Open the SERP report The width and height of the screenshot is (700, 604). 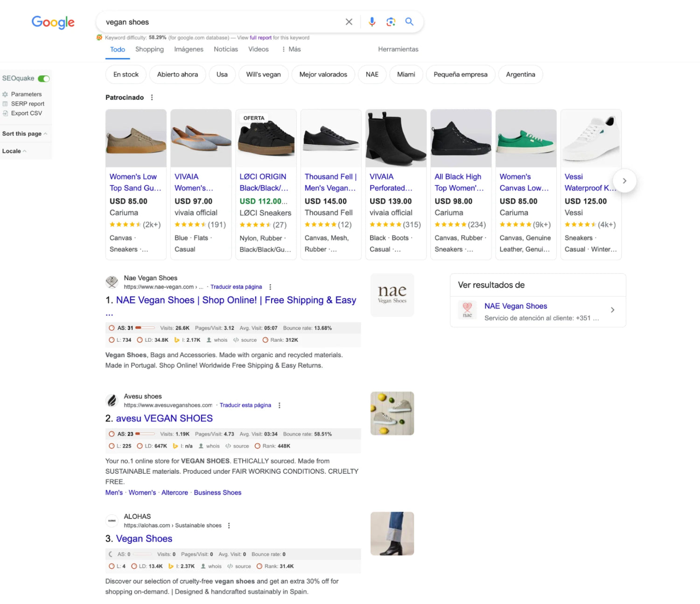pos(28,104)
